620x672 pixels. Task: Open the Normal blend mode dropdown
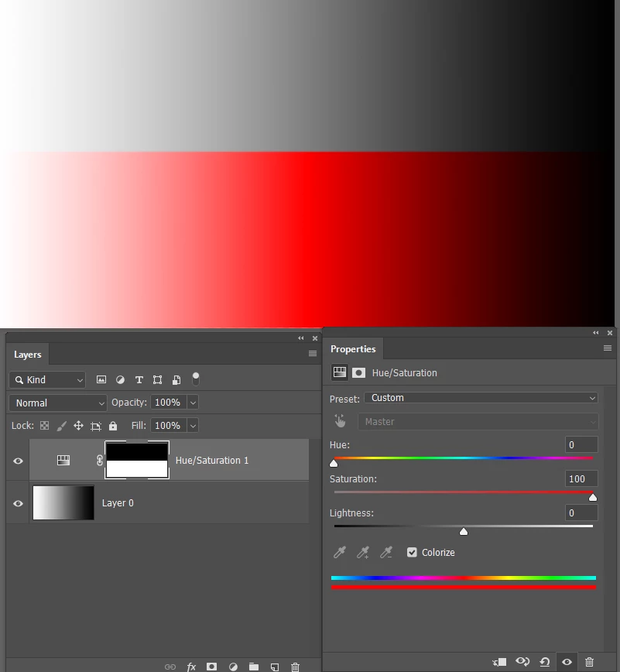(58, 403)
